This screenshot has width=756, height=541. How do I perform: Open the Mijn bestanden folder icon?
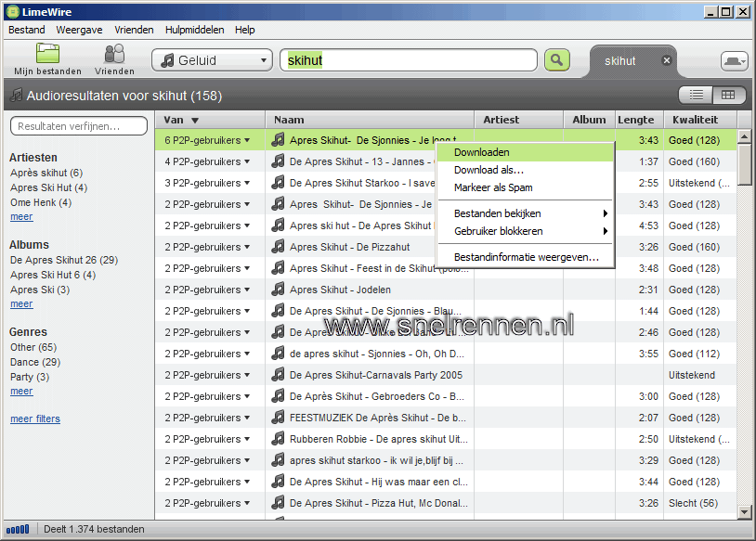[x=47, y=53]
